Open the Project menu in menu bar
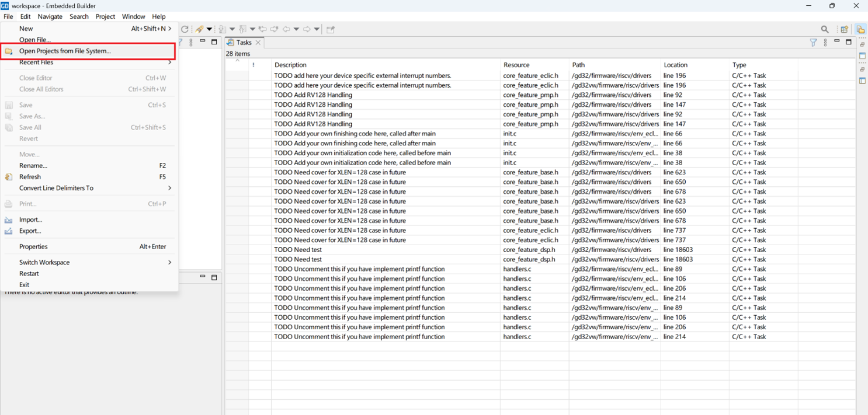This screenshot has width=868, height=415. coord(105,16)
